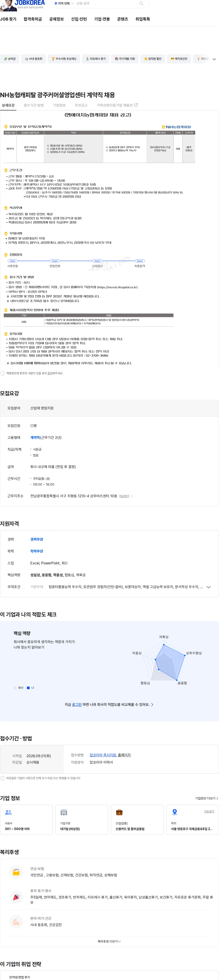Image resolution: width=219 pixels, height=980 pixels.
Task: Click the 자기개발 지원 tag
Action: (125, 59)
